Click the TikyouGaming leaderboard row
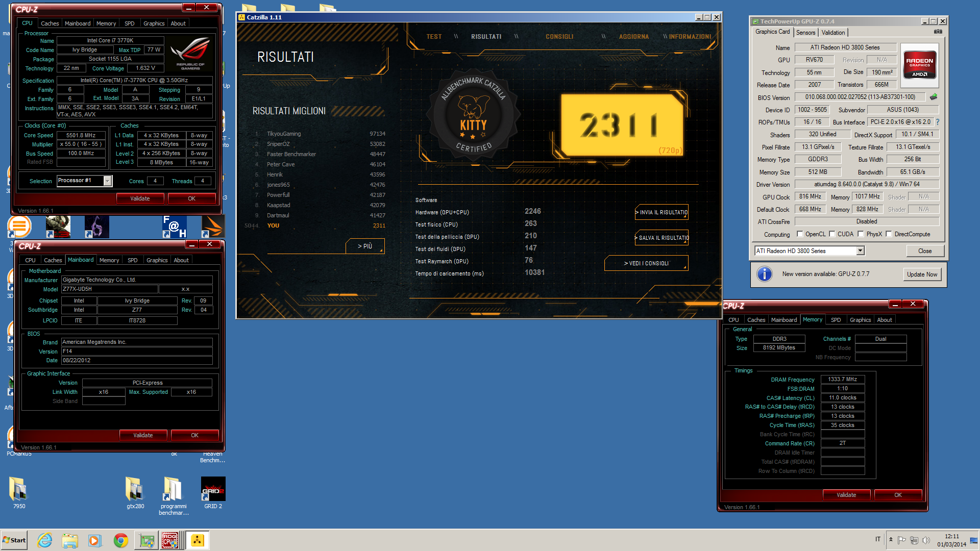 coord(321,134)
